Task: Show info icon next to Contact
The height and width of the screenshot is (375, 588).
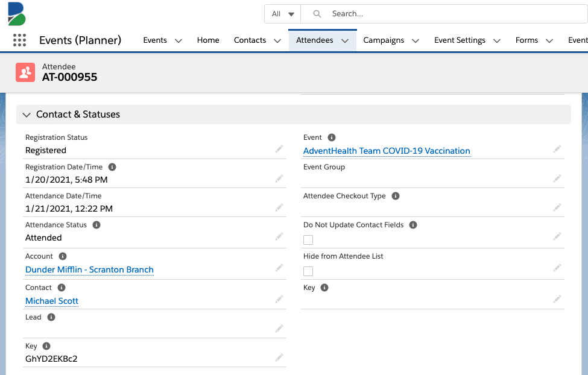Action: pyautogui.click(x=62, y=288)
